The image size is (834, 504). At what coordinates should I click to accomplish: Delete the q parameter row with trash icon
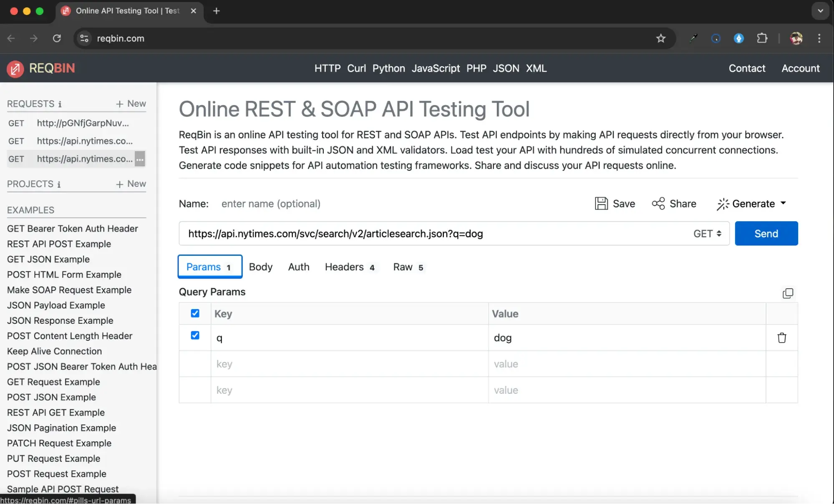click(782, 338)
